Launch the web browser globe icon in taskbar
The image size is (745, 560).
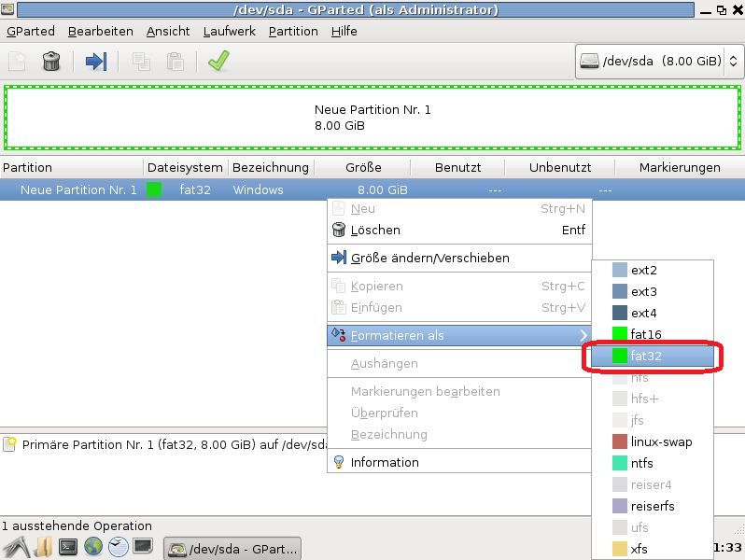[92, 547]
